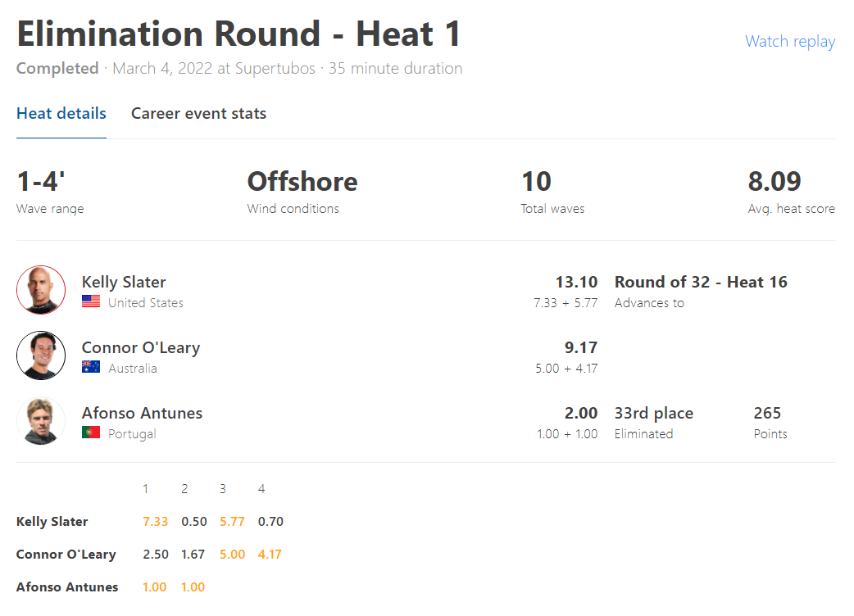
Task: Open the Watch replay link
Action: [x=790, y=41]
